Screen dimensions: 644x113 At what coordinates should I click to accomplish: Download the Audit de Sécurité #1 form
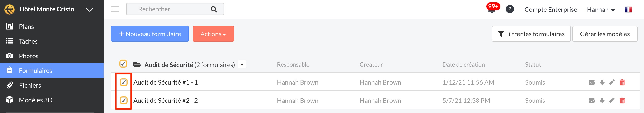(602, 83)
